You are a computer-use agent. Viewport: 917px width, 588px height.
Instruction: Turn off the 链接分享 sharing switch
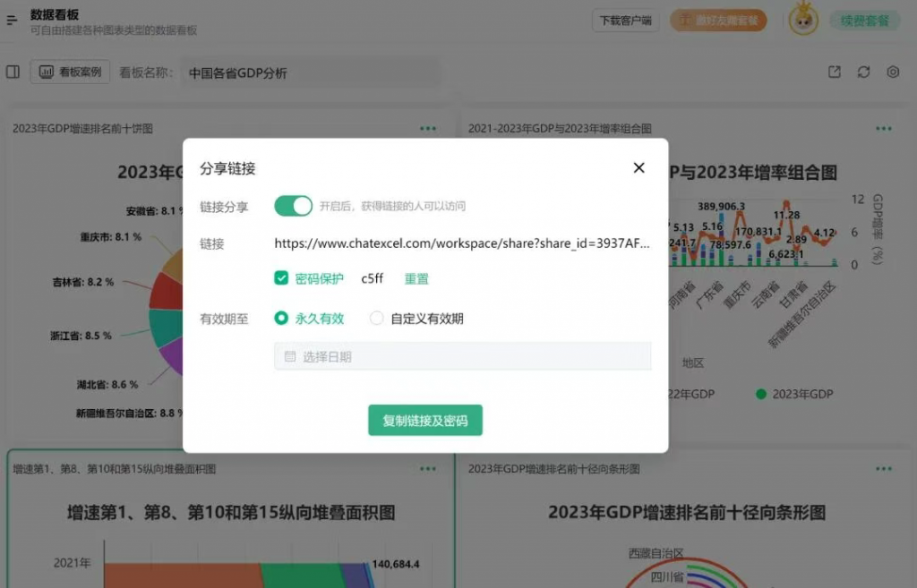291,206
